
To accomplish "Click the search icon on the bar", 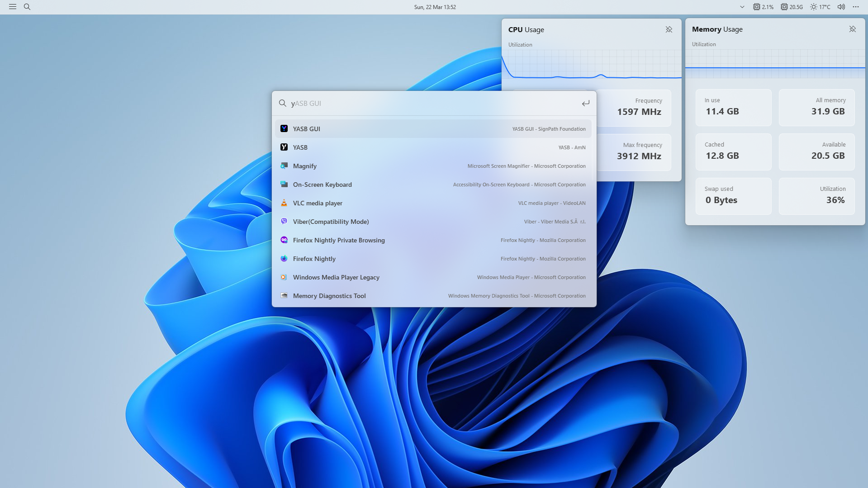I will pos(27,7).
